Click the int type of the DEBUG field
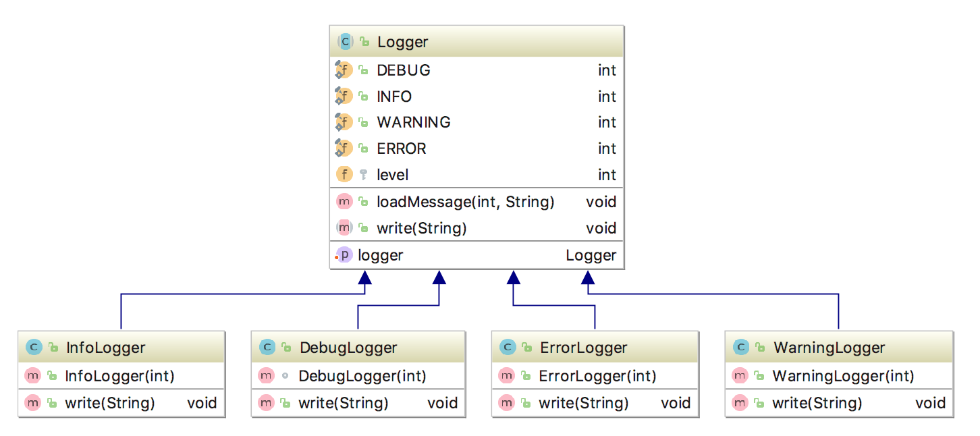Viewport: 980px width, 436px height. [x=607, y=70]
